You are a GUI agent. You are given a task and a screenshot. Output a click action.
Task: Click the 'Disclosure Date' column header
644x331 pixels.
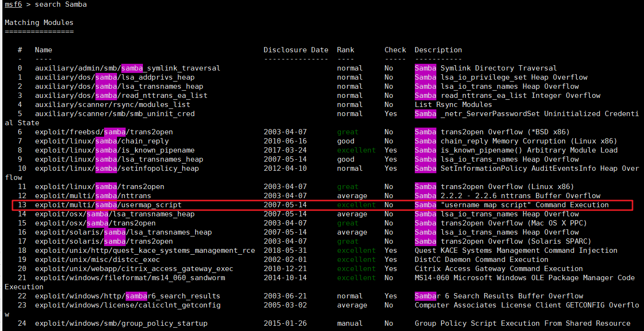pos(296,50)
